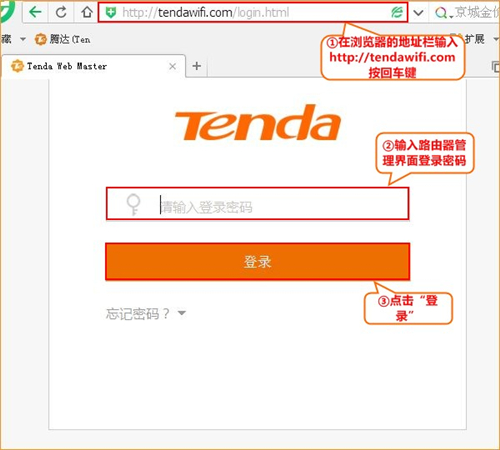Reload the page with refresh icon
This screenshot has height=450, width=500.
click(61, 12)
